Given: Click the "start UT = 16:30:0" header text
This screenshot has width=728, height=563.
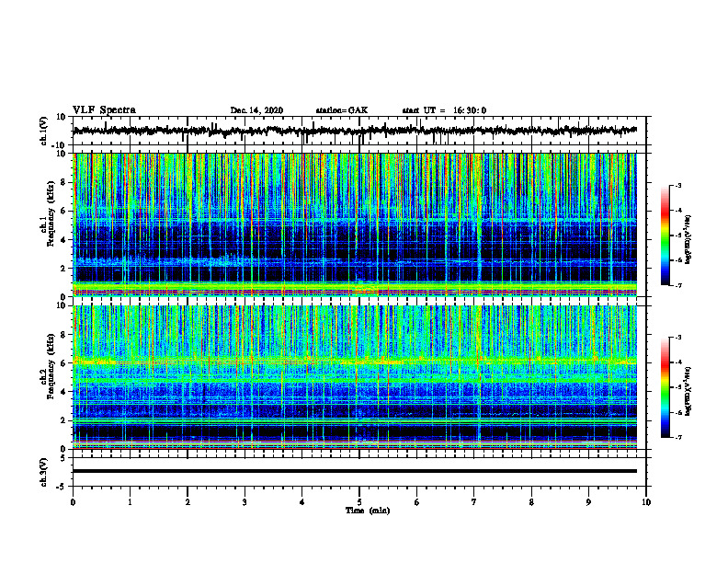Looking at the screenshot, I should coord(444,110).
